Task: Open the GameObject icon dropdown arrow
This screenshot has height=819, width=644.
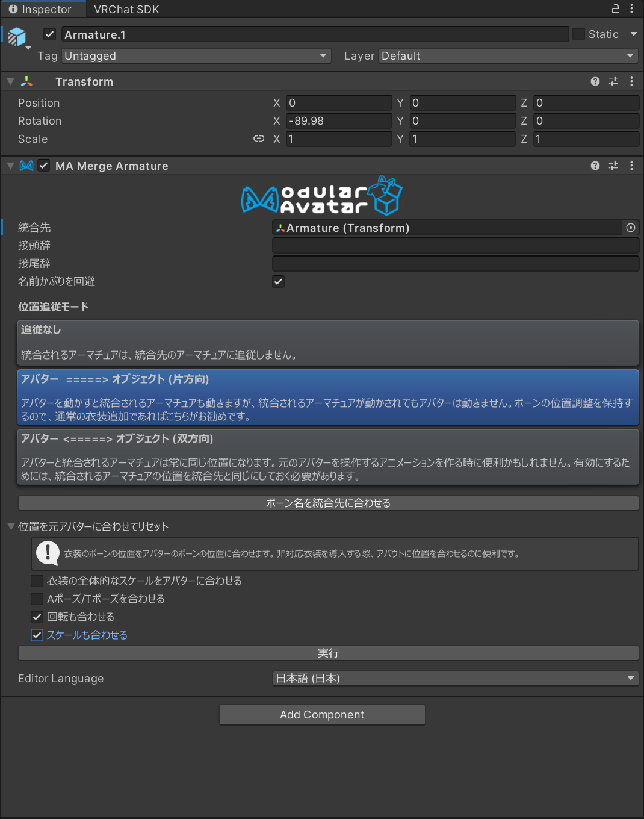Action: coord(28,47)
